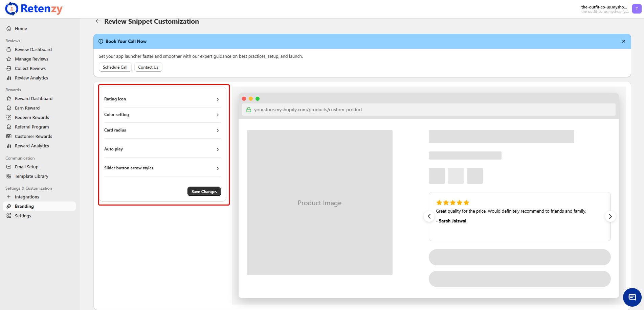Expand the Color setting section
This screenshot has width=644, height=310.
tap(162, 115)
